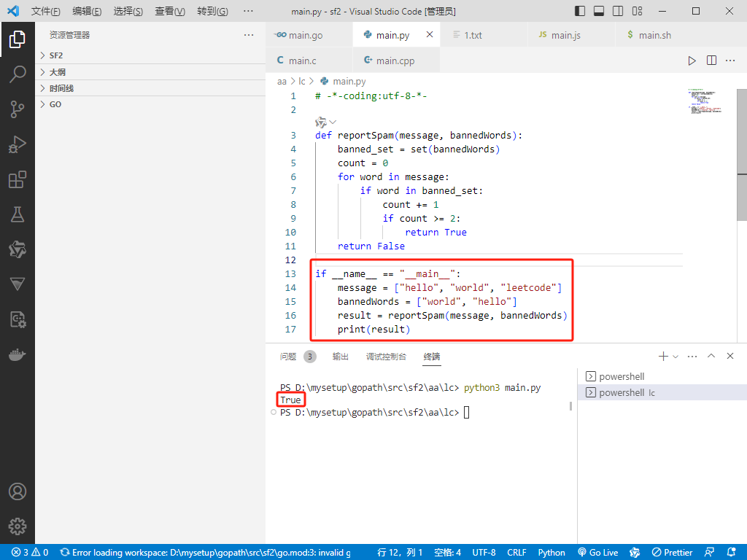747x560 pixels.
Task: Open editor more actions menu
Action: pos(730,61)
